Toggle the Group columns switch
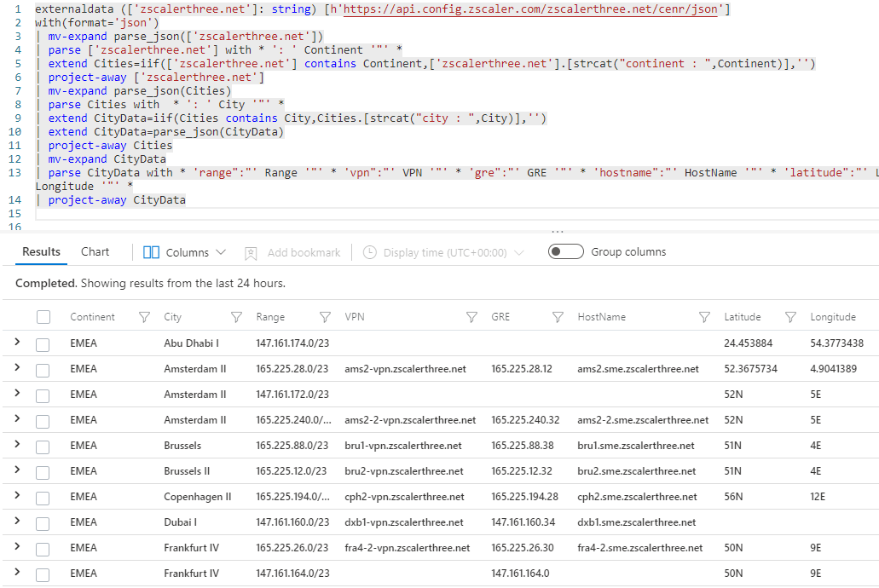Screen dimensions: 879x588 [x=565, y=251]
